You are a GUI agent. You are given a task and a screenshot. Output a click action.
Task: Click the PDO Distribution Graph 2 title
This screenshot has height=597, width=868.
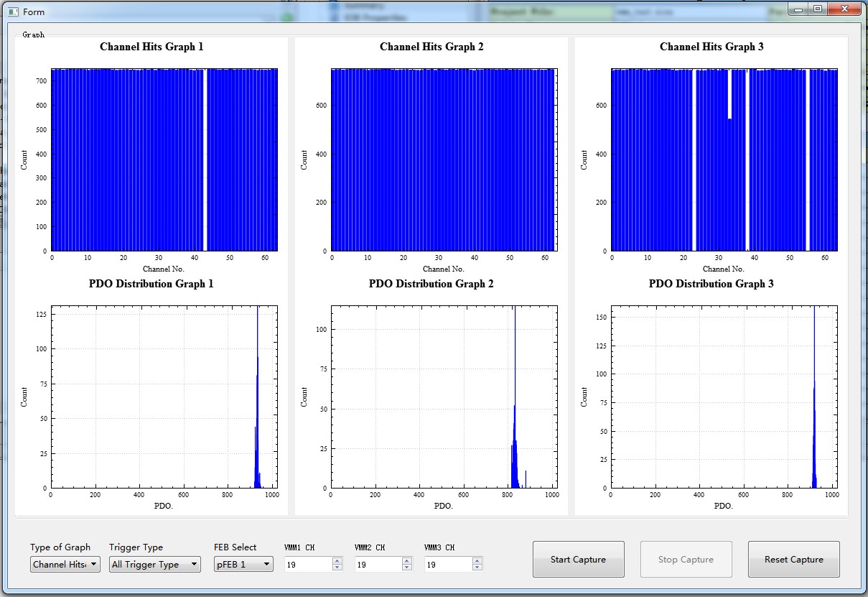click(x=431, y=284)
